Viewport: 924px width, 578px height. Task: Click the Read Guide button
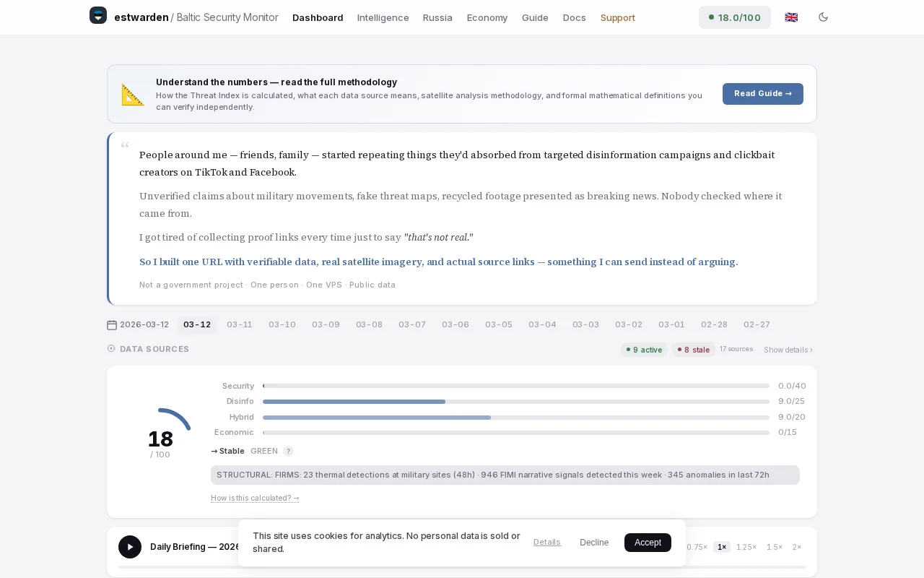[x=763, y=94]
